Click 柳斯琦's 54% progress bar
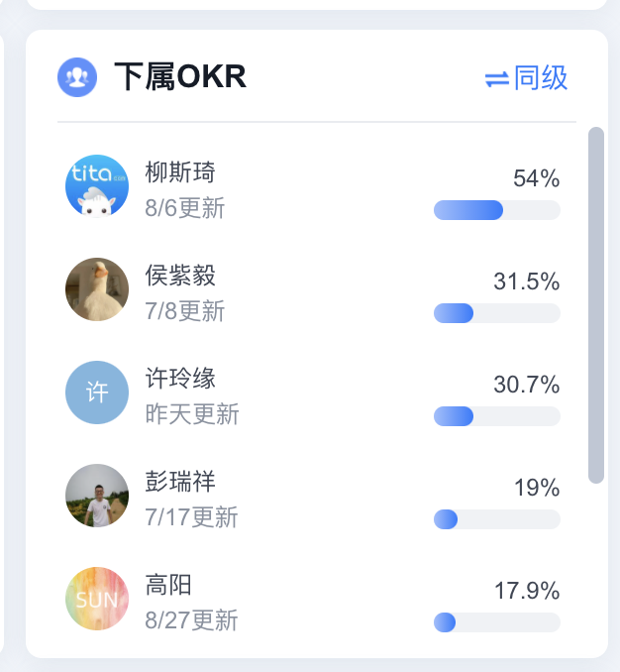620x672 pixels. pyautogui.click(x=497, y=210)
